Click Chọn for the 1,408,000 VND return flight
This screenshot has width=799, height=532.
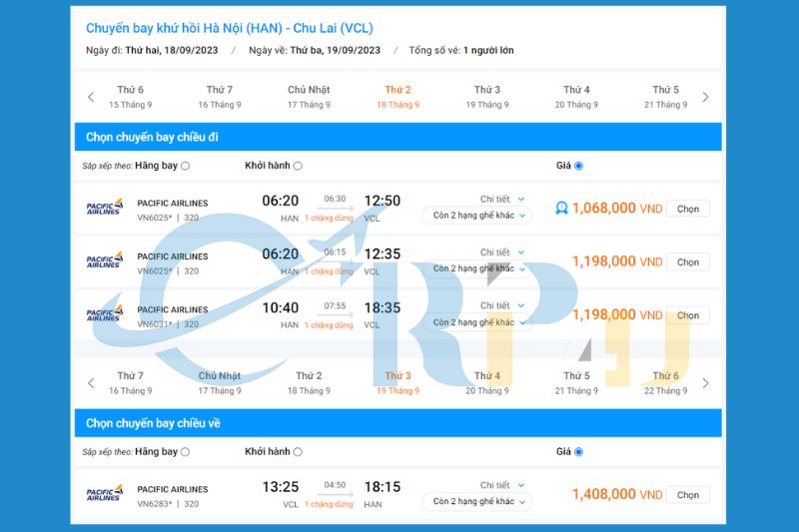pyautogui.click(x=688, y=495)
